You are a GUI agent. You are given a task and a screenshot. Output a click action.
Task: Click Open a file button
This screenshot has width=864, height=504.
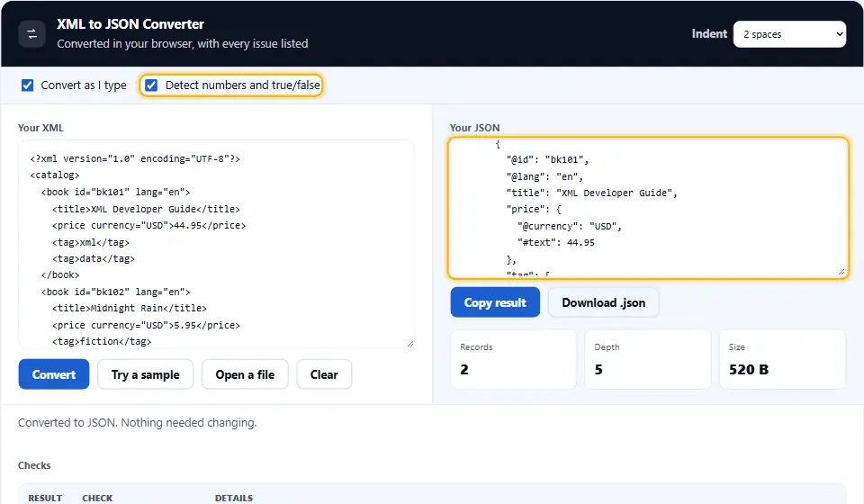click(245, 374)
